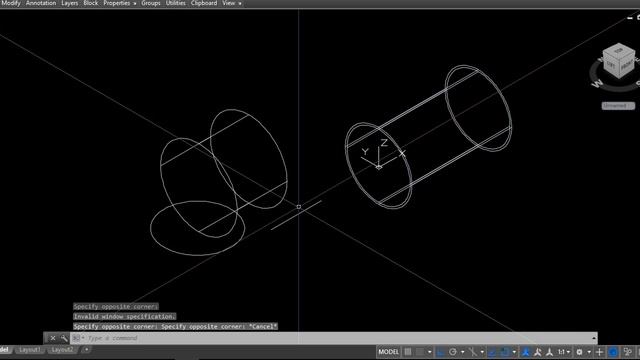Click the rightmost status bar icon
Image resolution: width=640 pixels, height=360 pixels.
coord(627,352)
